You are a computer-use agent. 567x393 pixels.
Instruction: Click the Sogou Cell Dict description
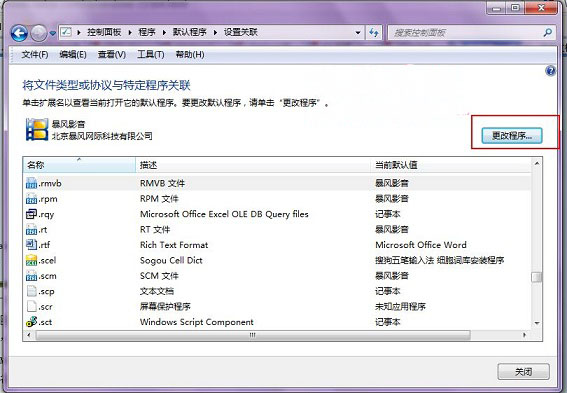tap(171, 261)
